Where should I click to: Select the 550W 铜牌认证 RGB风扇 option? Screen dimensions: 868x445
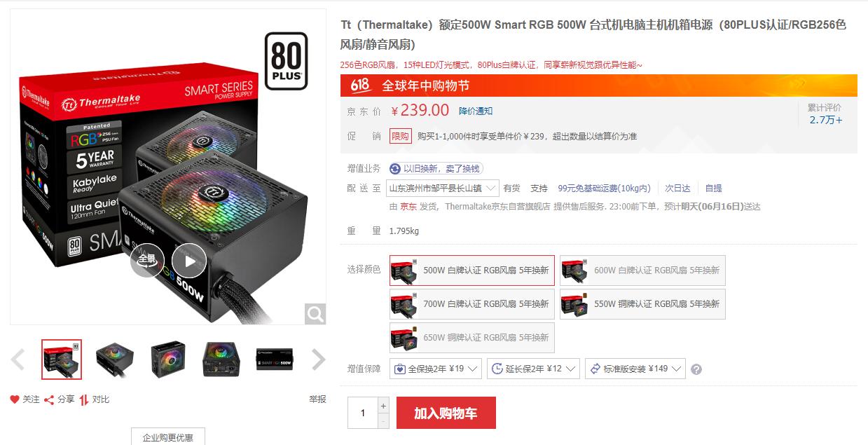tap(642, 304)
